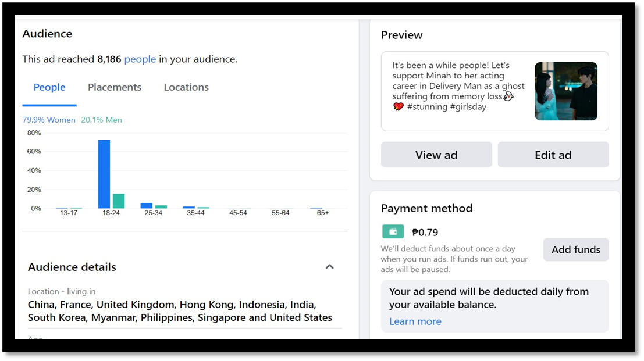Collapse the Audience details section chevron
Image resolution: width=644 pixels, height=361 pixels.
(x=329, y=267)
